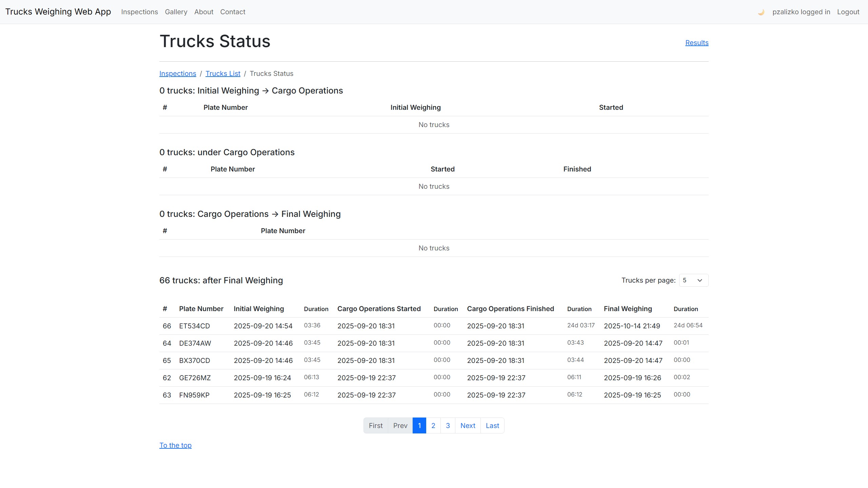Click the Next page button
868x488 pixels.
(468, 426)
